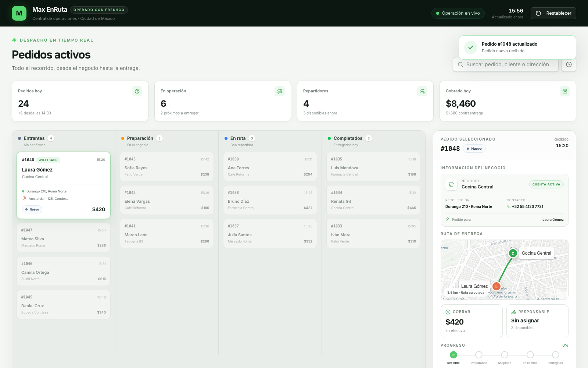Select the Entregado progress step circle

(x=556, y=355)
